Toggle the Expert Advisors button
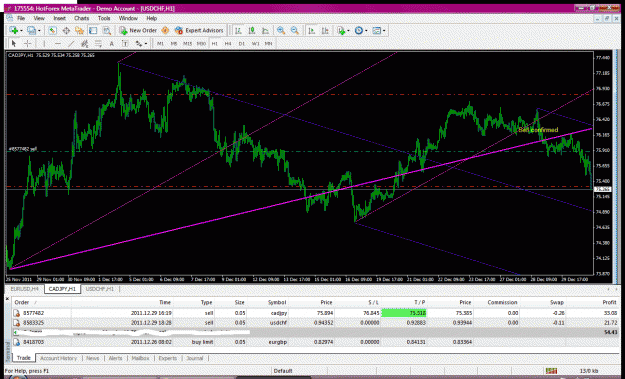625x379 pixels. coord(199,30)
